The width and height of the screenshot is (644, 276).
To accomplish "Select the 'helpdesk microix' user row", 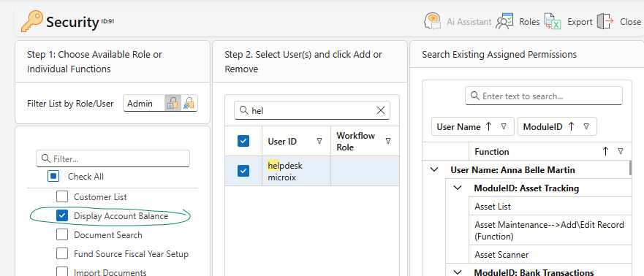I will click(312, 171).
